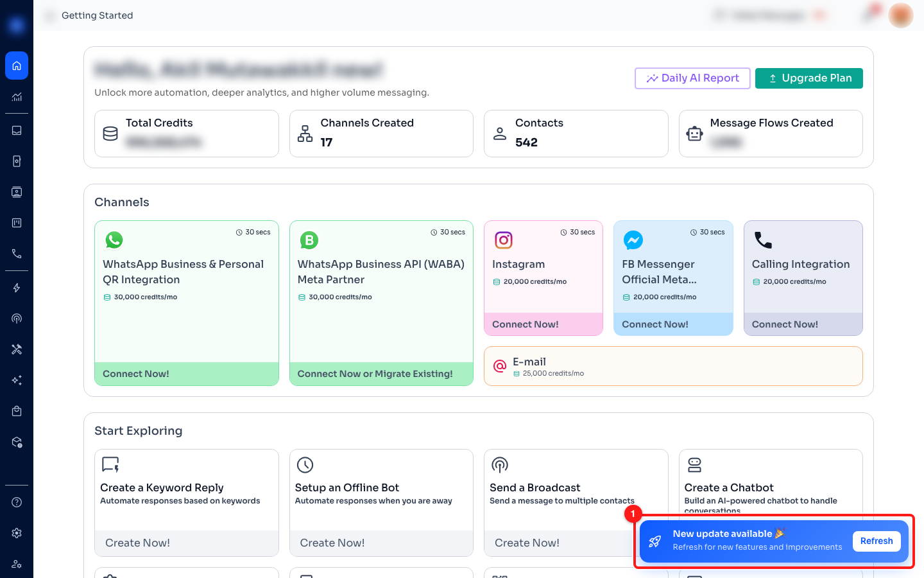Select the mobile device icon in sidebar
The height and width of the screenshot is (578, 924).
17,161
